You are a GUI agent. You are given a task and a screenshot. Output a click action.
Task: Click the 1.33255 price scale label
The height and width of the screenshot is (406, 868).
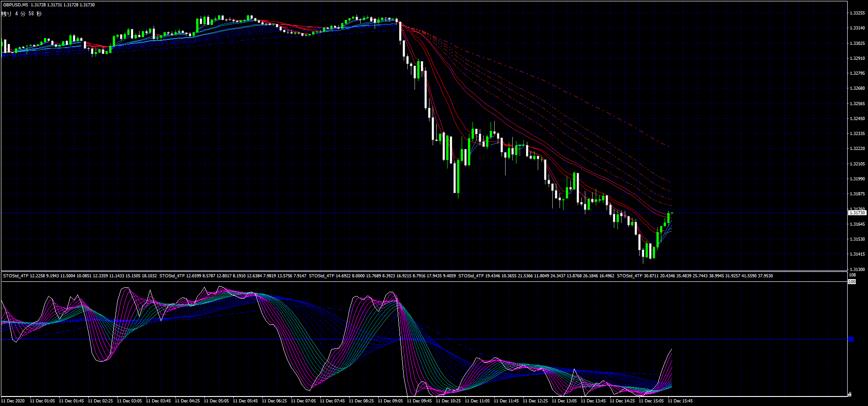[857, 13]
